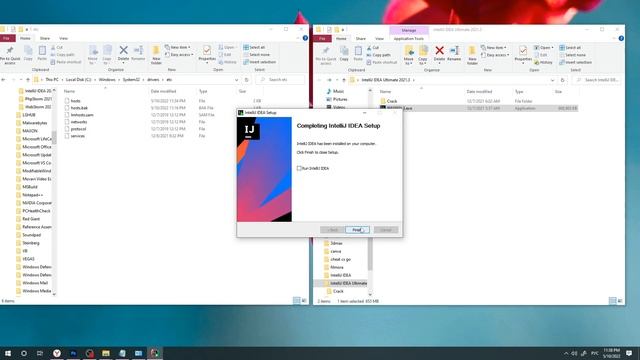Image resolution: width=640 pixels, height=360 pixels.
Task: Click Copy to icon in right IntelliJ window
Action: tap(423, 55)
